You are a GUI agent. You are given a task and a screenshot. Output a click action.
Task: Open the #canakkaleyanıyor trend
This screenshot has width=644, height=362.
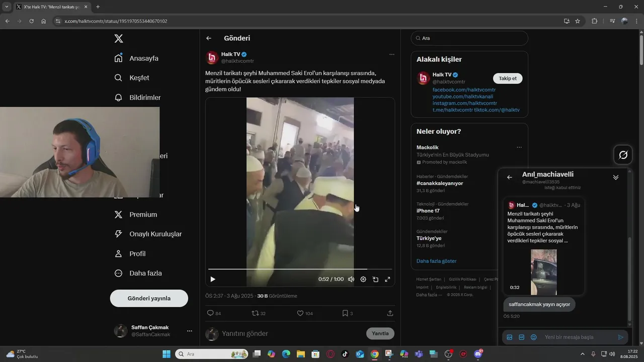pos(440,184)
